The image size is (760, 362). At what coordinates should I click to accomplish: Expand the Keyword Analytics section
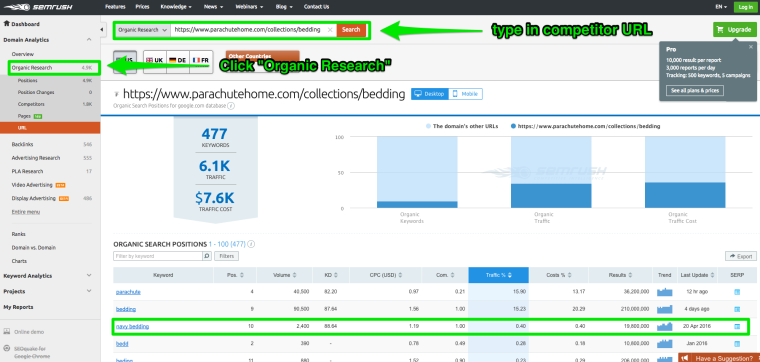tap(89, 276)
